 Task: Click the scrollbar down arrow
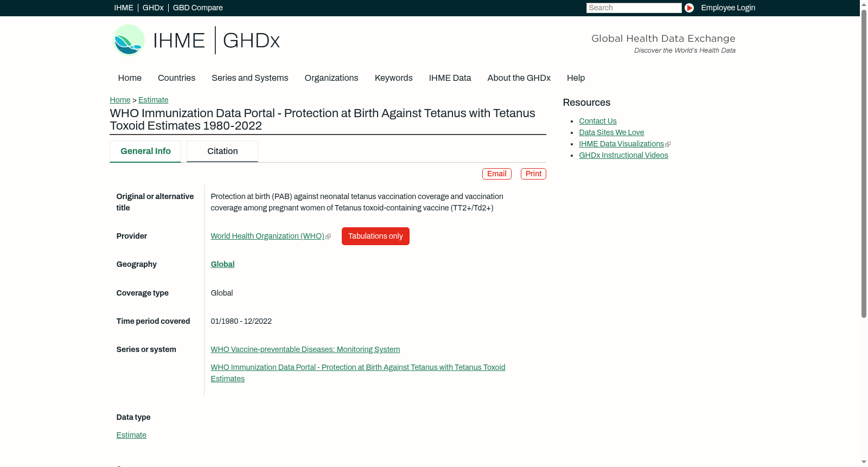coord(864,463)
